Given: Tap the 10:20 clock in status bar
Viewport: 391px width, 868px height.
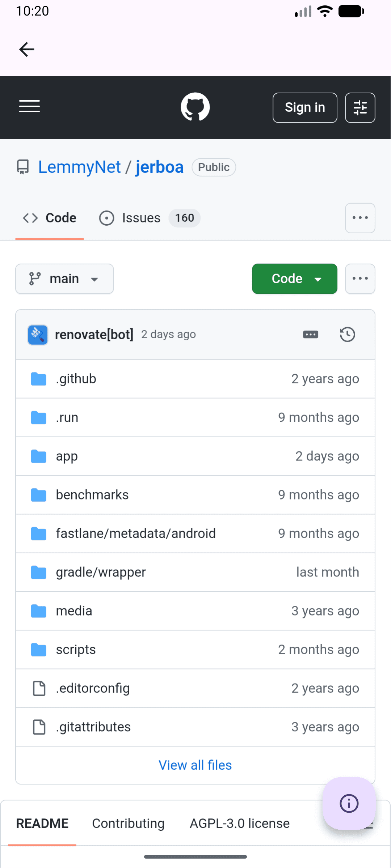Looking at the screenshot, I should click(32, 11).
